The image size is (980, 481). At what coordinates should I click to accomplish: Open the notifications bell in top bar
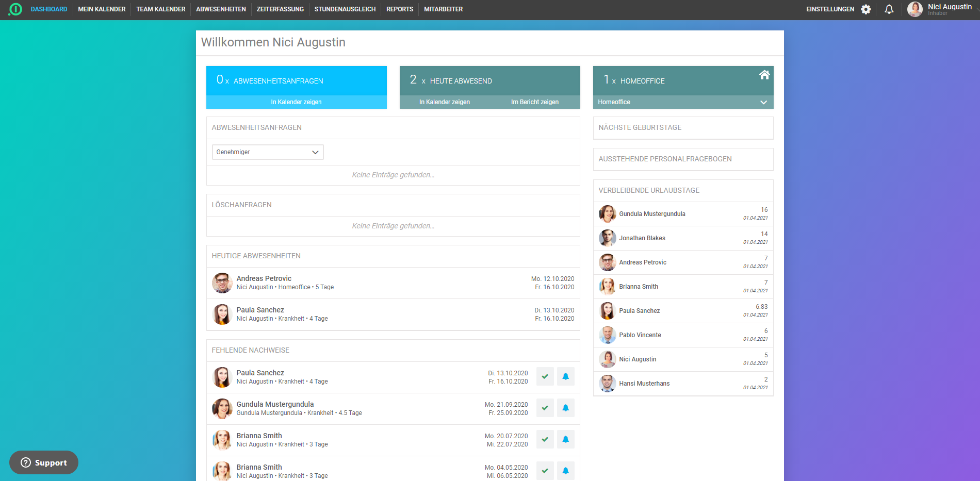(x=889, y=9)
